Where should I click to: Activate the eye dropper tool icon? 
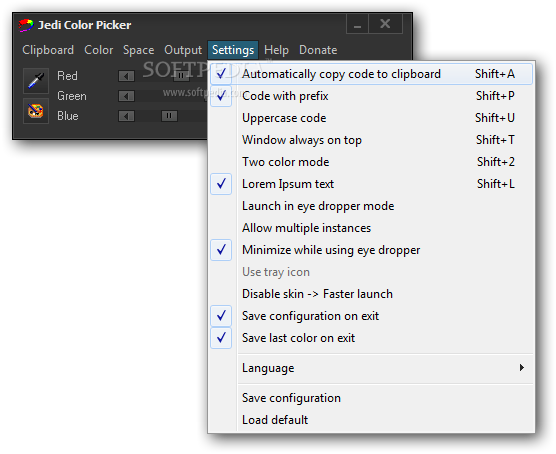pos(36,81)
